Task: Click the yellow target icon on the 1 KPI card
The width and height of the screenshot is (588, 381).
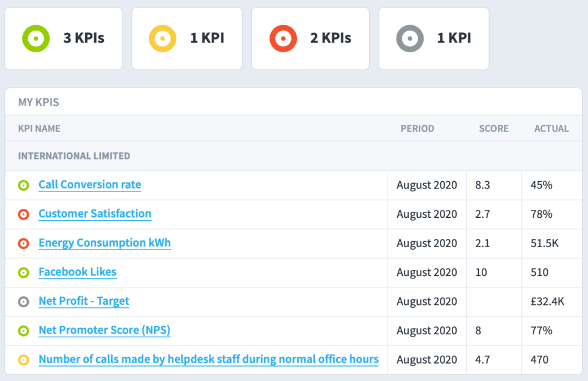Action: [161, 38]
